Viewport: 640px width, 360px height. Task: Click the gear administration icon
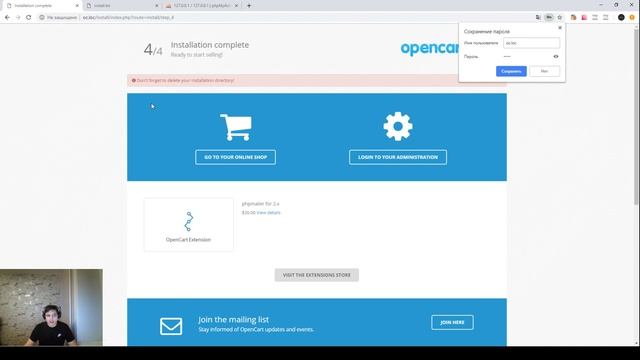pos(398,127)
